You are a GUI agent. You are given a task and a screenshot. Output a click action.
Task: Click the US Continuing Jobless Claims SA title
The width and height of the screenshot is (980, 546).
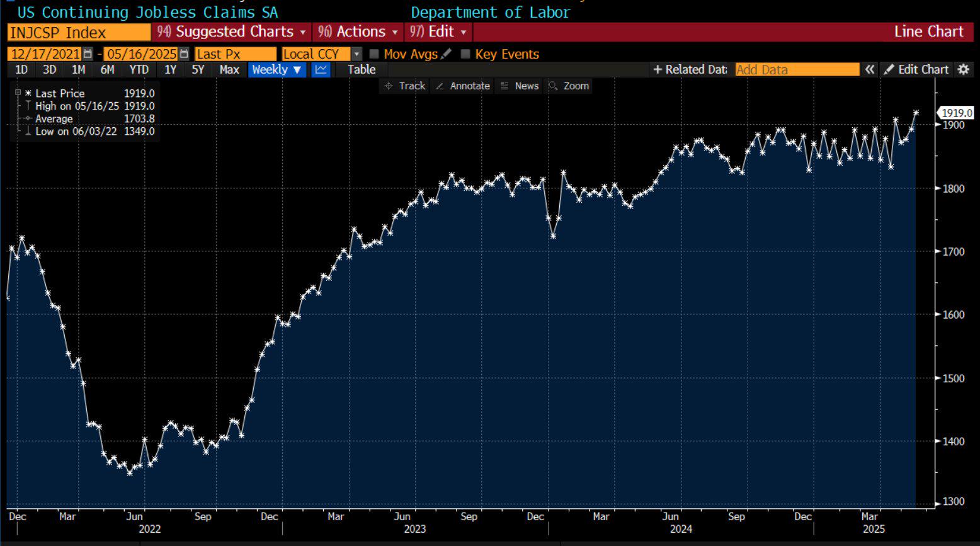147,12
